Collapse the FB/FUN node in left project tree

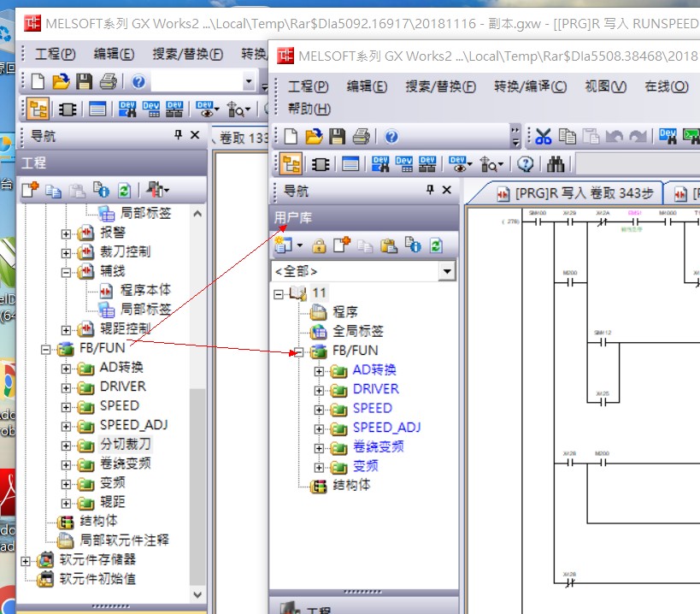click(x=46, y=349)
